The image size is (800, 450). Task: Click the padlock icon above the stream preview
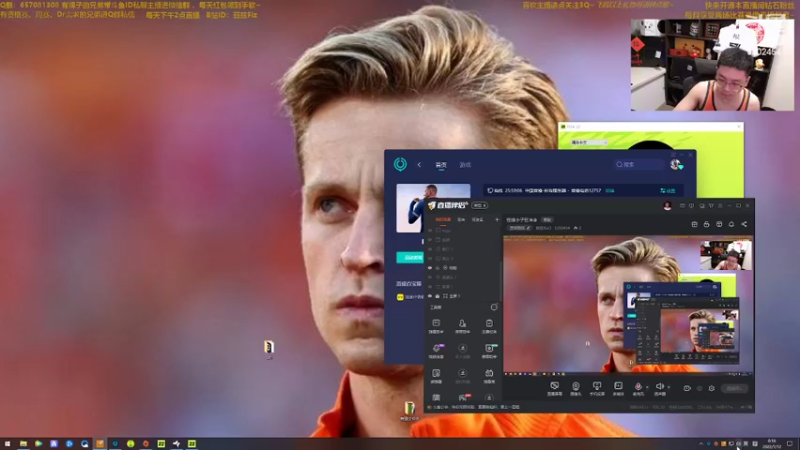[707, 224]
